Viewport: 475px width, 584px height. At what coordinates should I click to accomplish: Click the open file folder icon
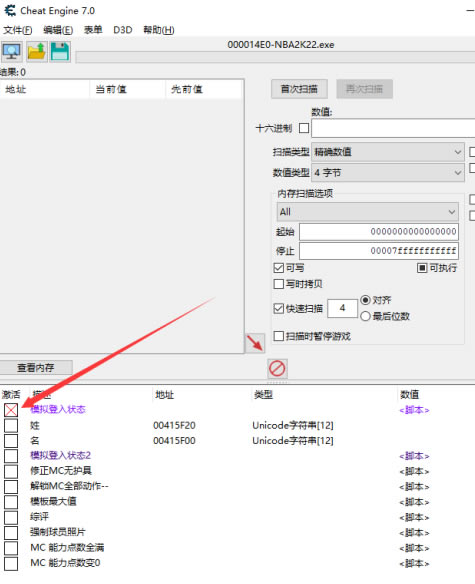[x=37, y=51]
